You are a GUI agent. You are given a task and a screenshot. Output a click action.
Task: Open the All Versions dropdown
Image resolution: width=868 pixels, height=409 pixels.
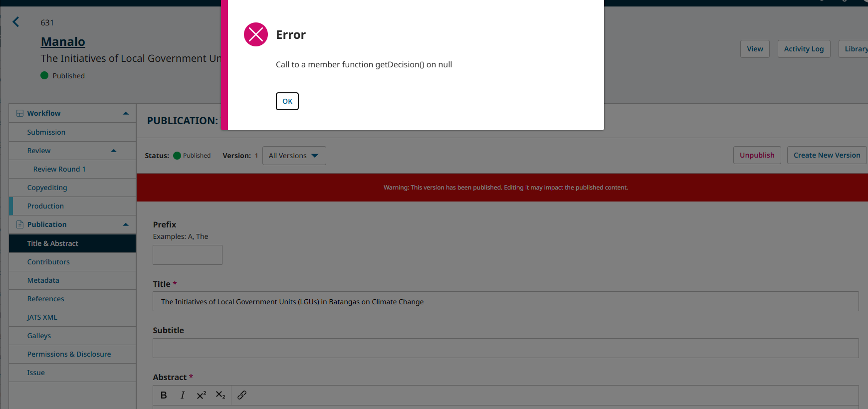[294, 156]
